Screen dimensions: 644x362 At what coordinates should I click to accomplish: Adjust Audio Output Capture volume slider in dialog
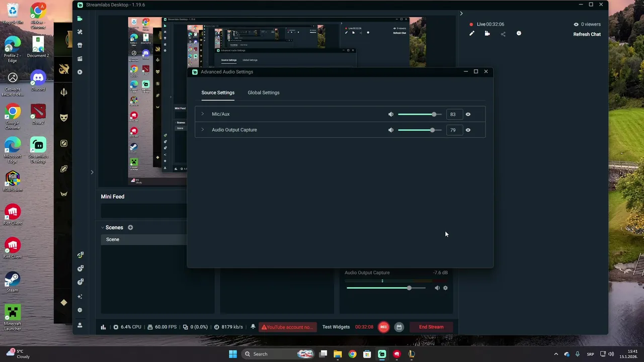[420, 130]
